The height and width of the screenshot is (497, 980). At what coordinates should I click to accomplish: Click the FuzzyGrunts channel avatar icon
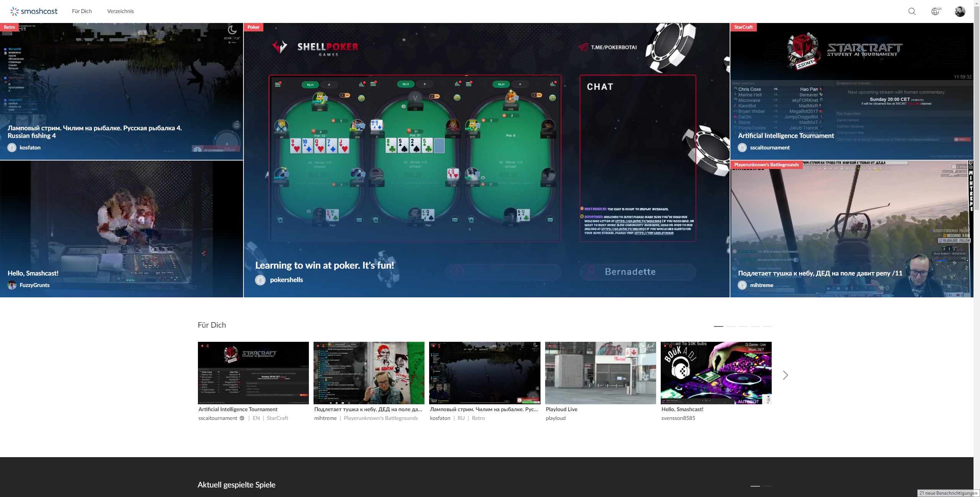tap(12, 285)
